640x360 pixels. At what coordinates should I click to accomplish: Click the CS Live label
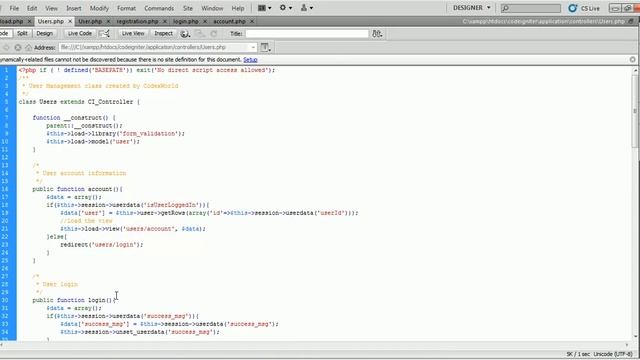coord(591,8)
